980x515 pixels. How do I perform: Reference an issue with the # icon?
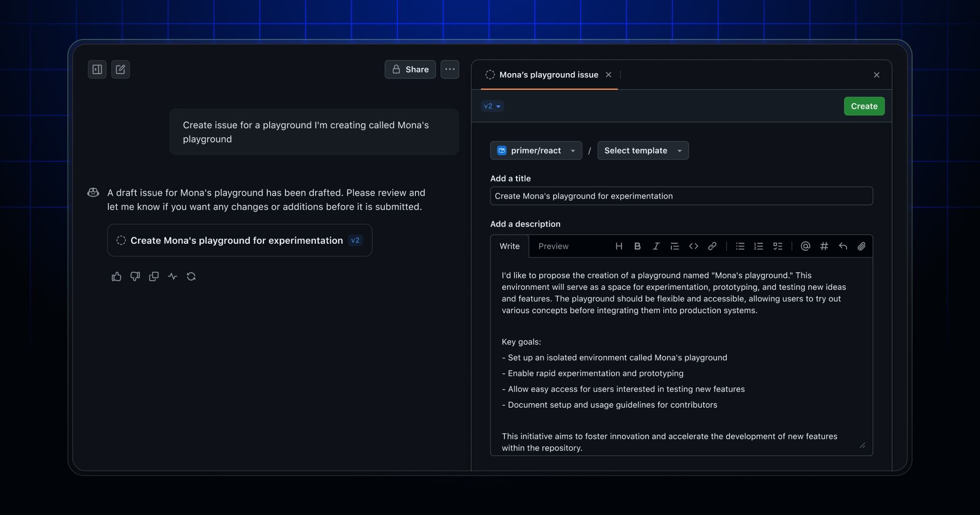[x=824, y=246]
